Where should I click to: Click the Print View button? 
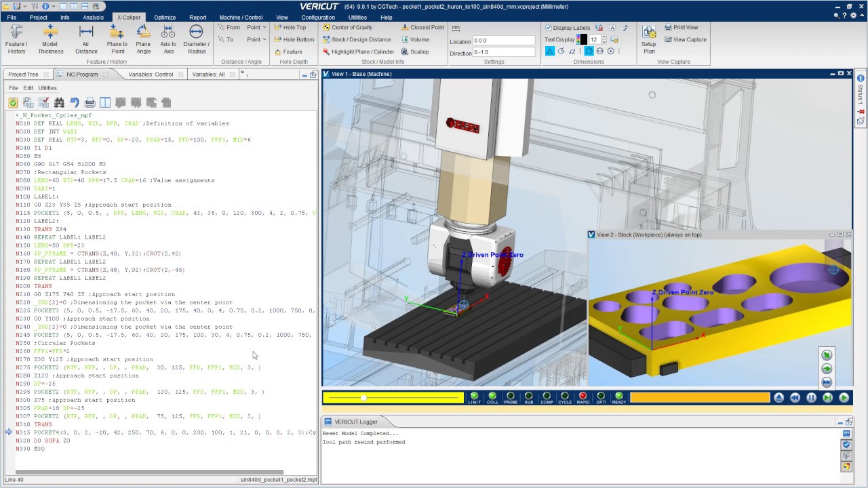tap(681, 28)
